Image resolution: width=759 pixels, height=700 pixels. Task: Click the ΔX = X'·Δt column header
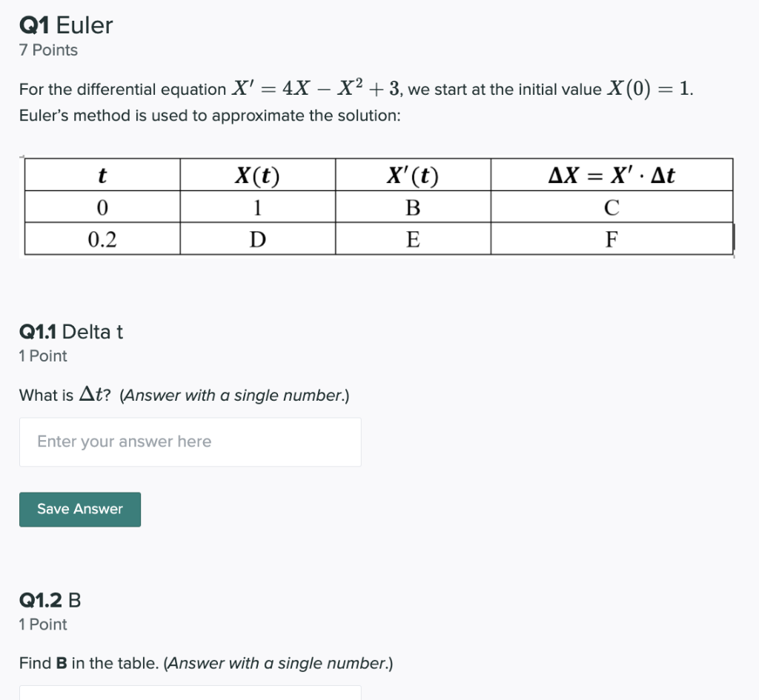coord(611,175)
